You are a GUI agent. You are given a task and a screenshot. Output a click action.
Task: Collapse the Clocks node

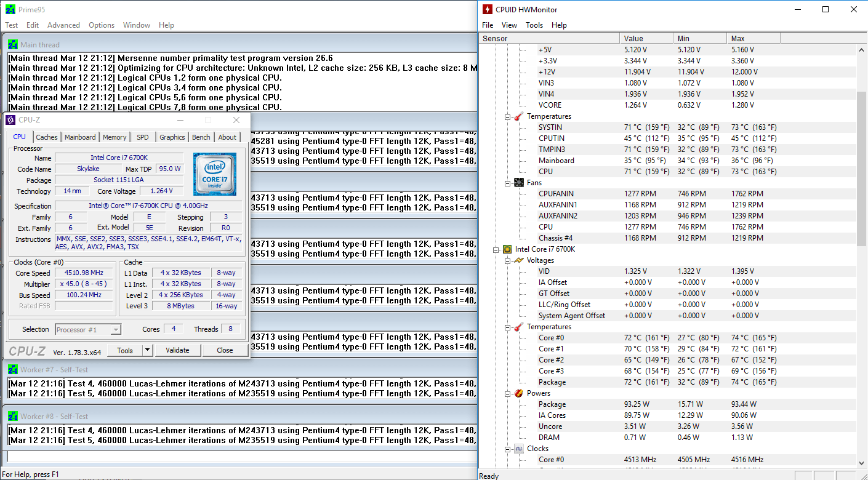coord(508,449)
